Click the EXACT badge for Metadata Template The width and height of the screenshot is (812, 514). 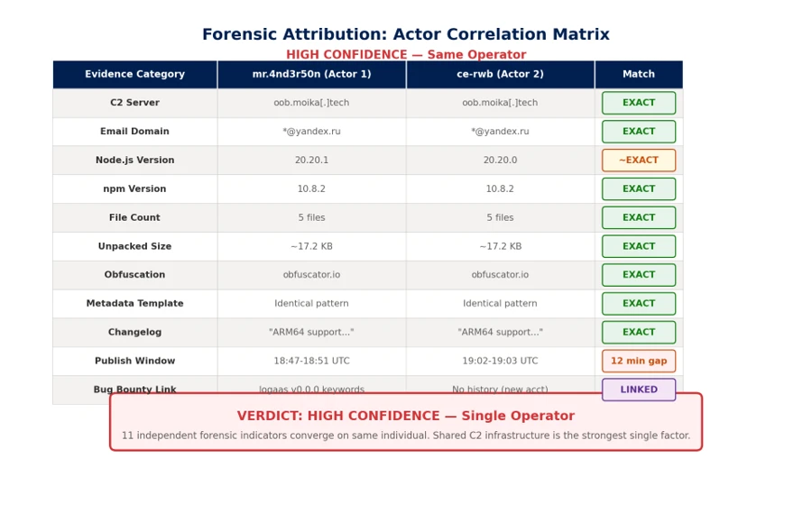tap(639, 303)
